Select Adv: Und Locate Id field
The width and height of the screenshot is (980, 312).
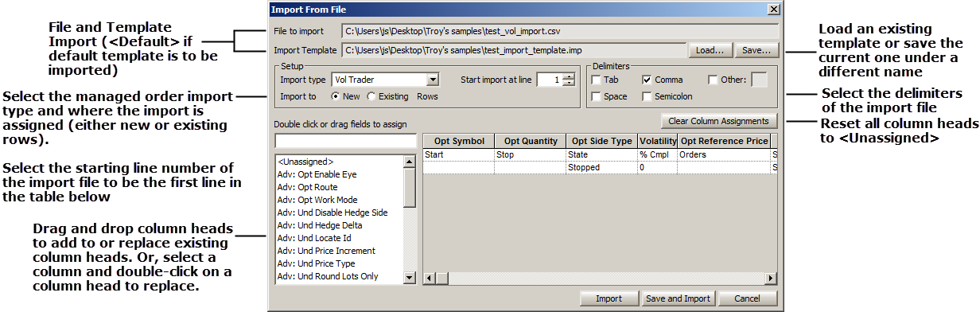coord(340,238)
